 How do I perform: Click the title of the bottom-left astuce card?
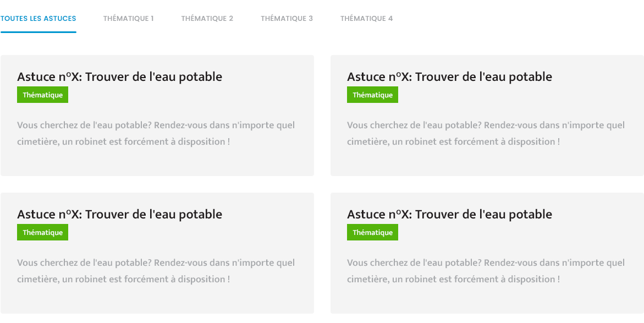pyautogui.click(x=119, y=214)
